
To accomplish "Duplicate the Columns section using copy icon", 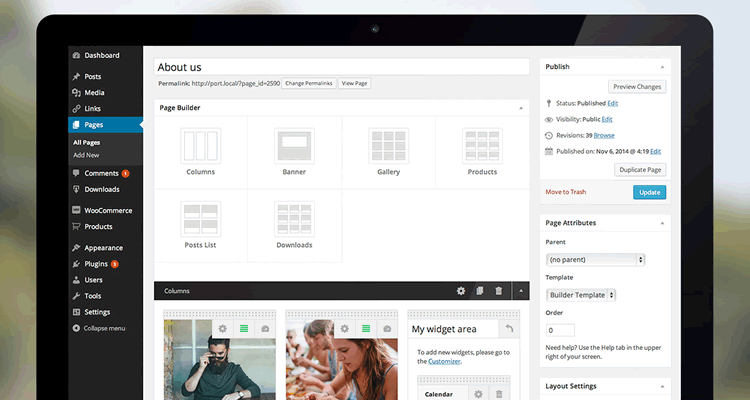I will coord(480,291).
